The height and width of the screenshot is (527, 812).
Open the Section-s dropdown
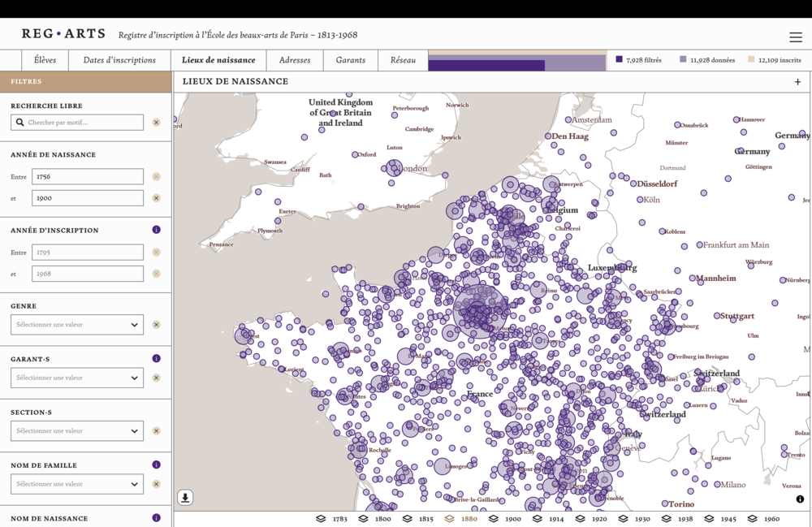click(77, 430)
